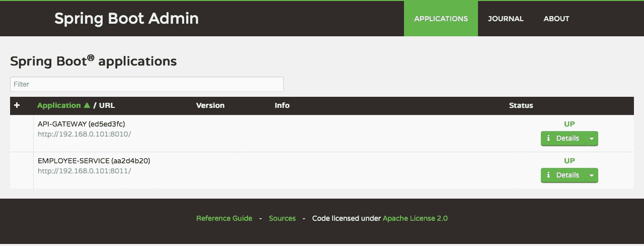Click the ascending sort arrow next to Application

coord(87,105)
